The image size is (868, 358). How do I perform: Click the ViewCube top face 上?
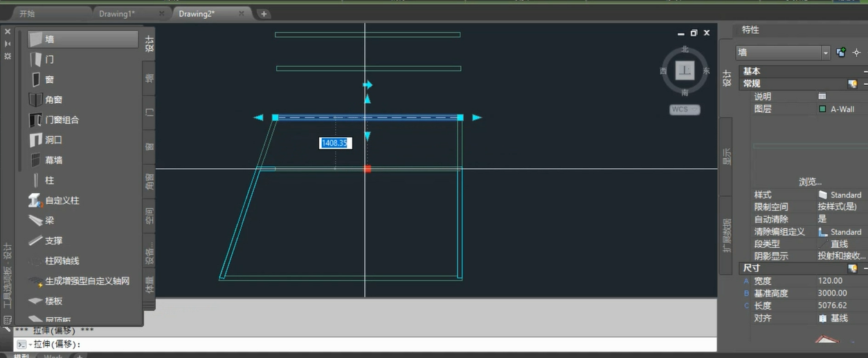point(685,70)
